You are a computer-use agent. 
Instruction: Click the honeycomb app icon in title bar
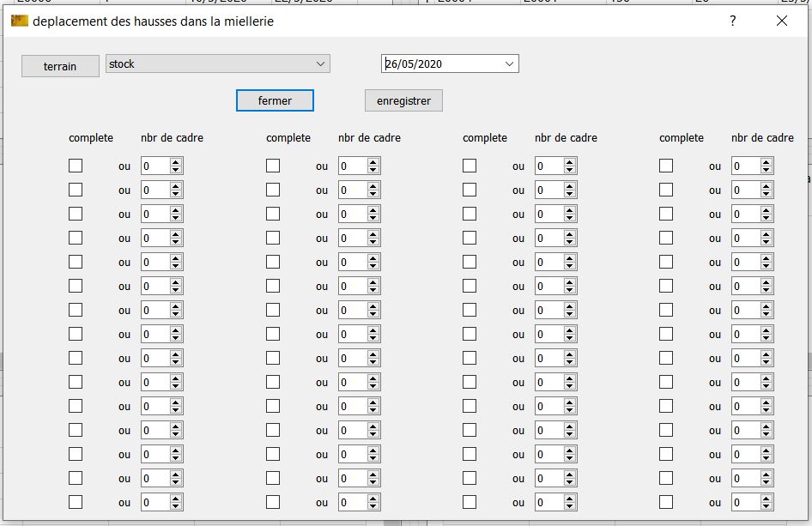tap(19, 21)
